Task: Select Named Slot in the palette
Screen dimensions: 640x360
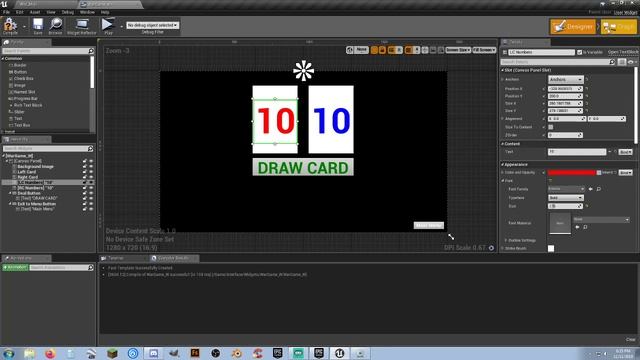Action: 24,92
